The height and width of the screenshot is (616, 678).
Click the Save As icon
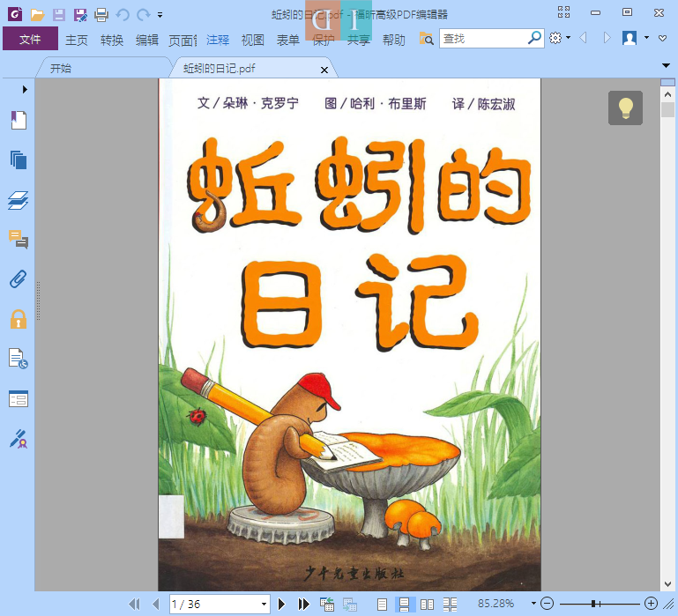[80, 15]
